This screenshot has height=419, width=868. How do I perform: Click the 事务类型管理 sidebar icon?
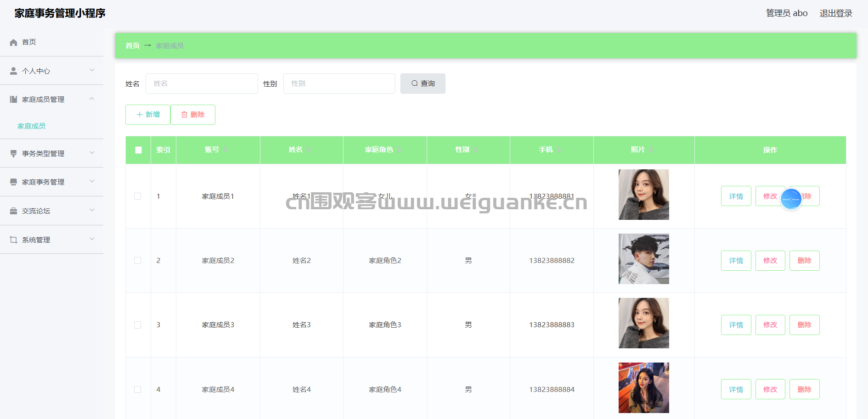pos(13,153)
